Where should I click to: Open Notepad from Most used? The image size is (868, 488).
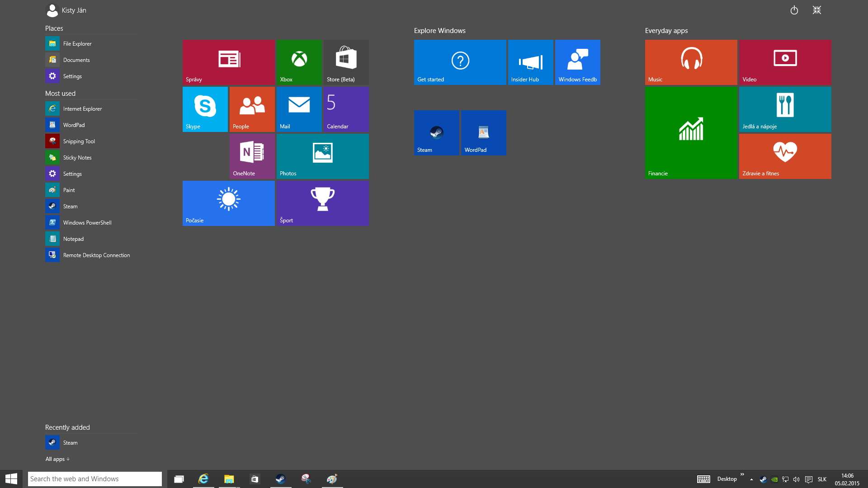pyautogui.click(x=91, y=239)
